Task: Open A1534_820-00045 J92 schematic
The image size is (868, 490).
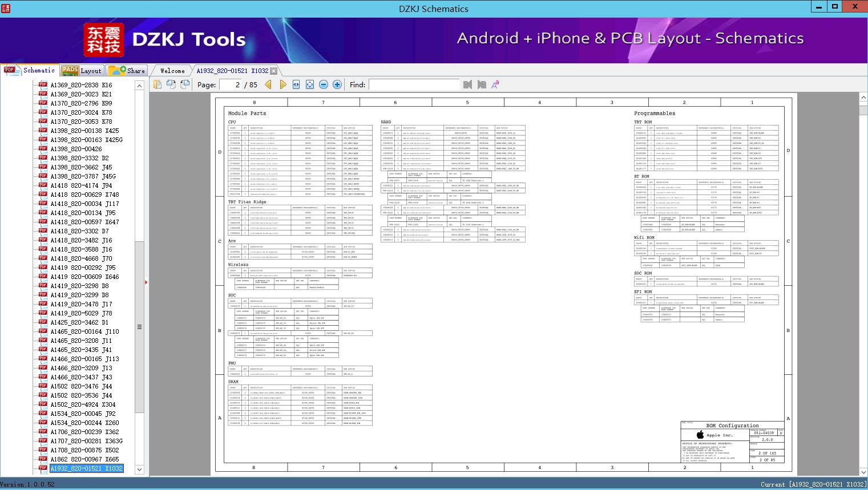Action: [x=83, y=414]
